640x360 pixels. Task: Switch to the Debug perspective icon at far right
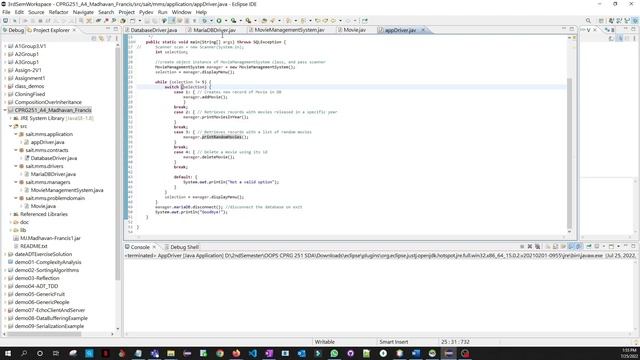pyautogui.click(x=636, y=20)
